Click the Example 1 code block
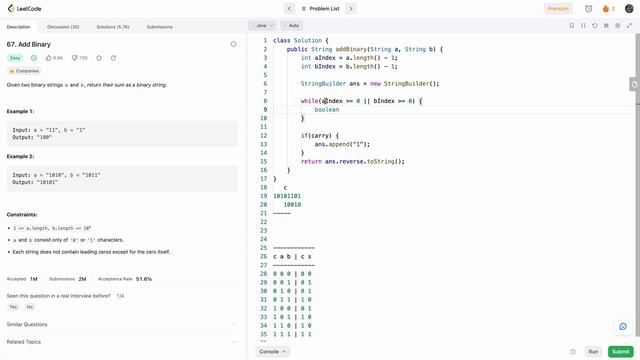This screenshot has width=640, height=360. pos(122,133)
